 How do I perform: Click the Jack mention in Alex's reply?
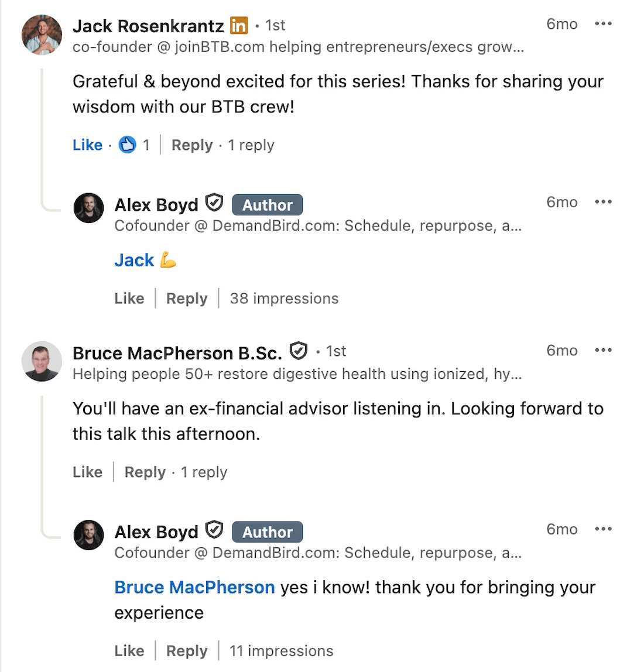click(133, 260)
